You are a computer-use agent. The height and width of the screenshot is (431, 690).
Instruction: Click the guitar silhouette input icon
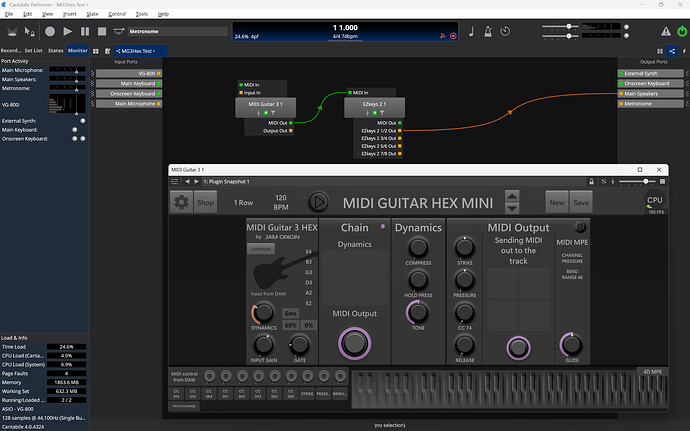point(268,276)
